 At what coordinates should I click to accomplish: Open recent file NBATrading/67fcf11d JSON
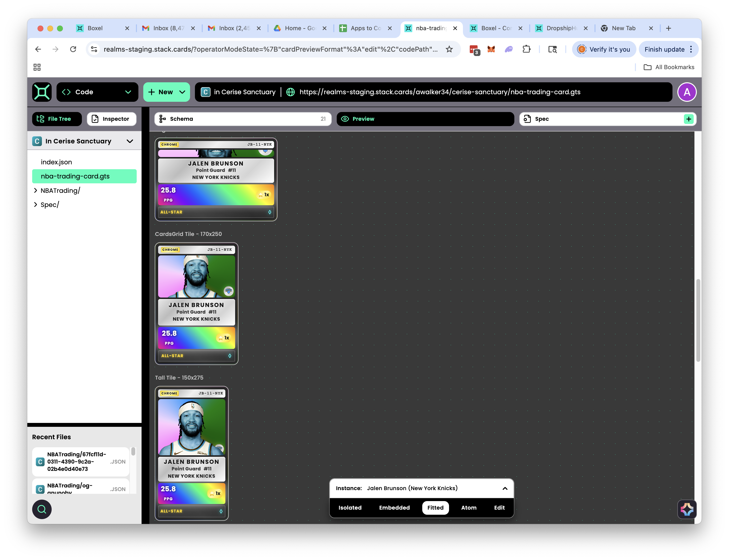[81, 462]
